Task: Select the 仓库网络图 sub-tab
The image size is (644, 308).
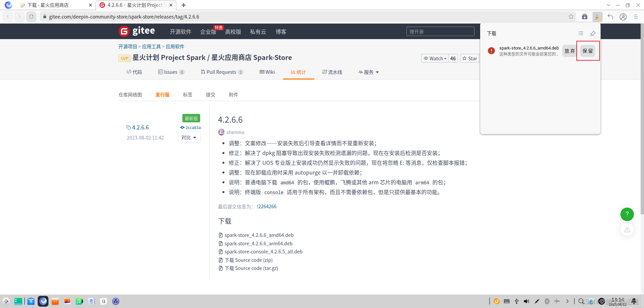Action: (130, 95)
